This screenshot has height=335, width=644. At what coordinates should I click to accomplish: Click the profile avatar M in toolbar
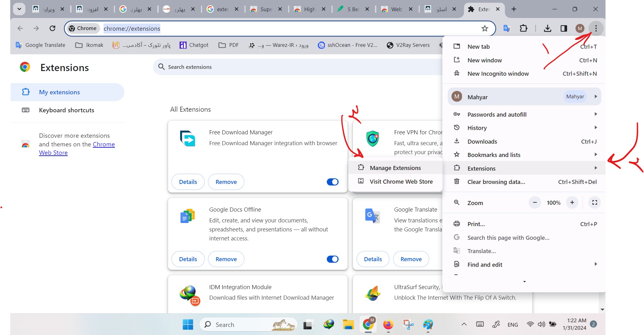580,29
